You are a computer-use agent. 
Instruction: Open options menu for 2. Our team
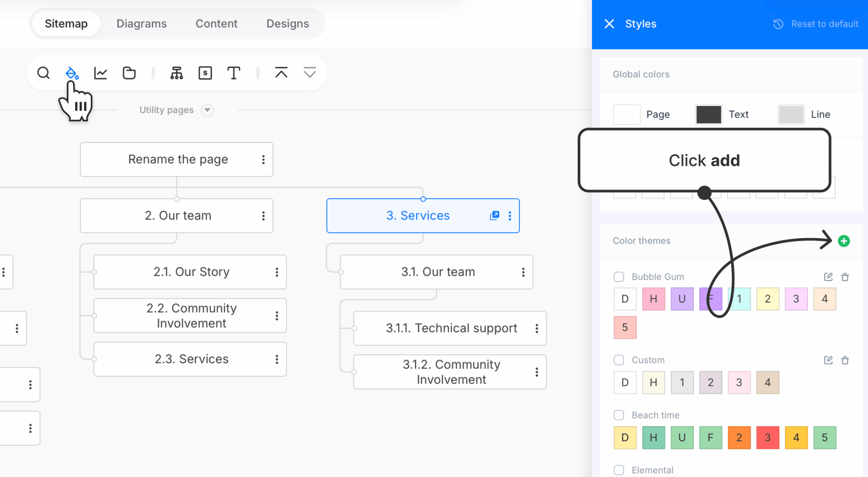[263, 216]
